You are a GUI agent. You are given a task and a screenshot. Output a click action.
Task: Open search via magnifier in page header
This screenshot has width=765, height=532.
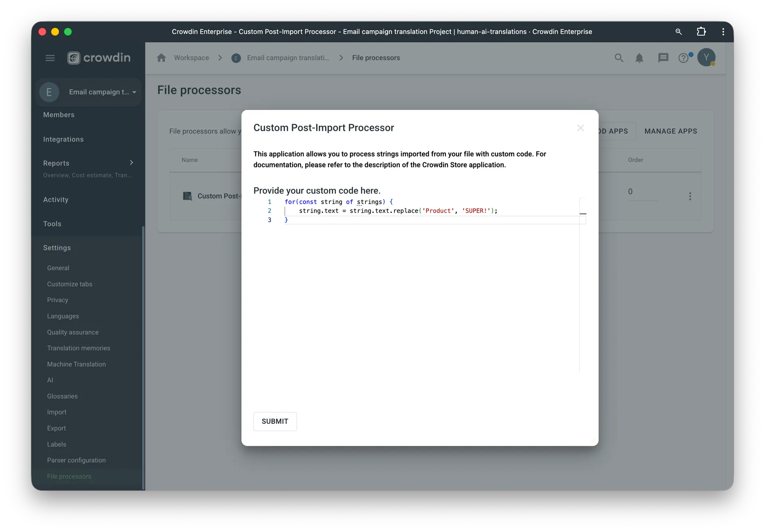(619, 58)
